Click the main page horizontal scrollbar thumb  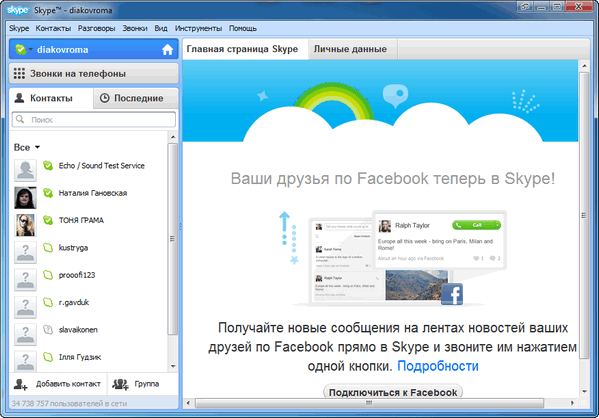point(369,403)
